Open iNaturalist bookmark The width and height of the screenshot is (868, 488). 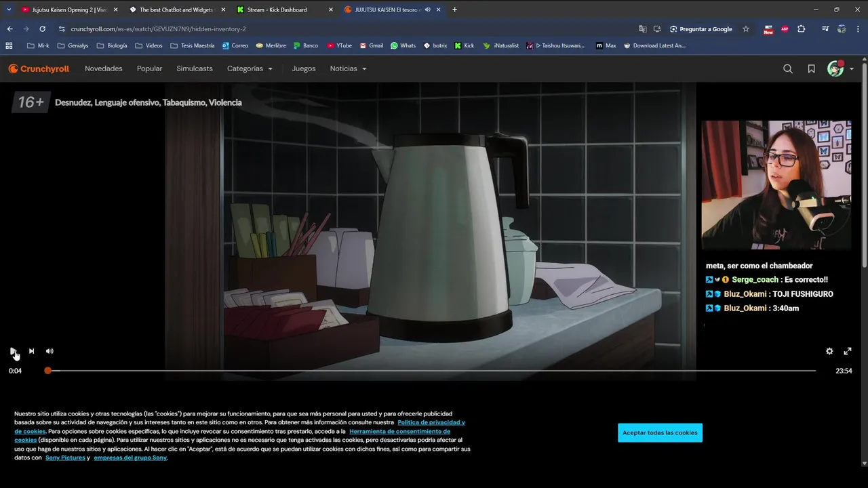click(501, 45)
